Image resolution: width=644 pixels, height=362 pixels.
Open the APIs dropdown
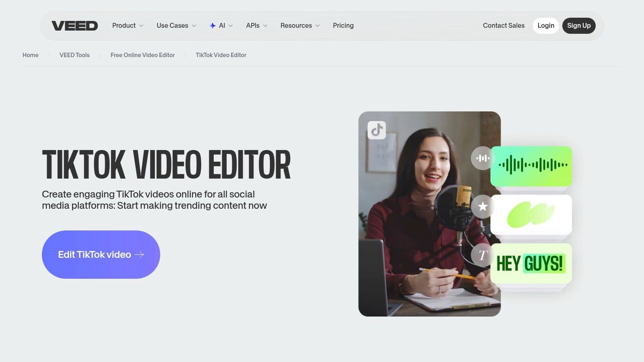pos(256,26)
